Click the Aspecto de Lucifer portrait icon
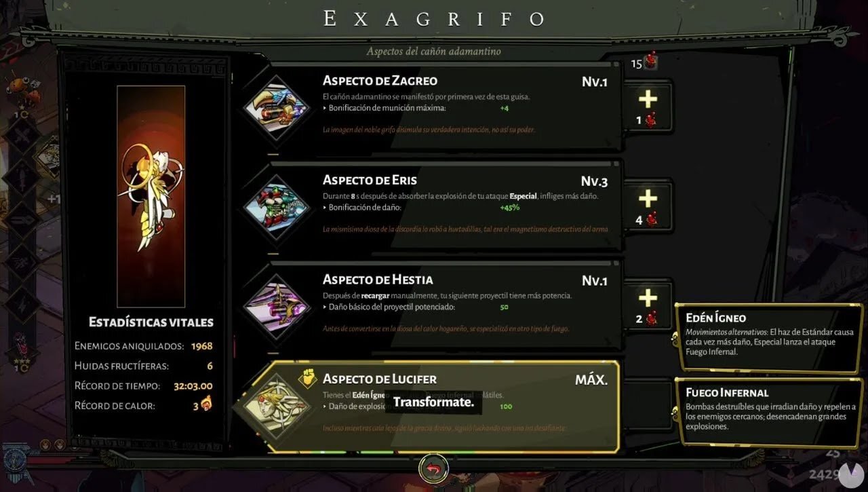Viewport: 868px width, 492px height. point(277,406)
